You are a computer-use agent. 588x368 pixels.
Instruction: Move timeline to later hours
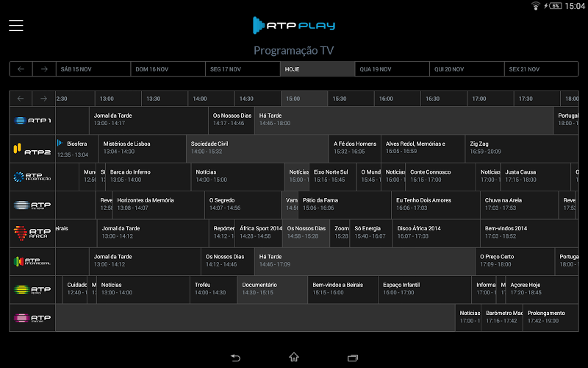(x=44, y=99)
